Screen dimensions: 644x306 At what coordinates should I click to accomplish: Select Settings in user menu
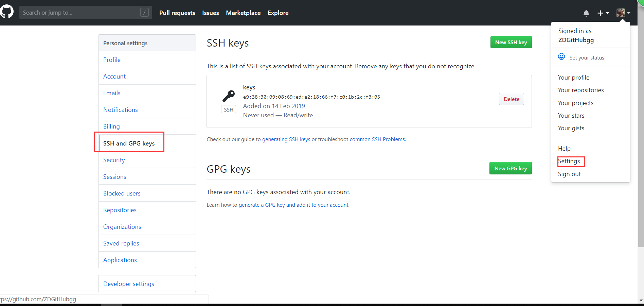click(569, 161)
